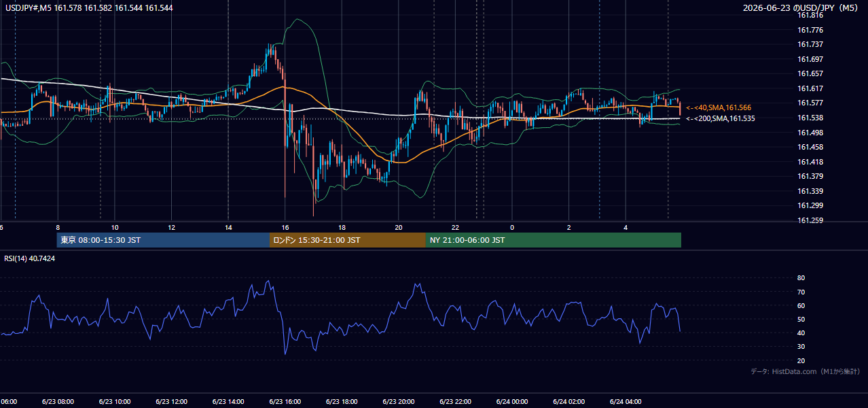The width and height of the screenshot is (868, 408).
Task: Click the date label 6/24 00:00
Action: [x=511, y=402]
